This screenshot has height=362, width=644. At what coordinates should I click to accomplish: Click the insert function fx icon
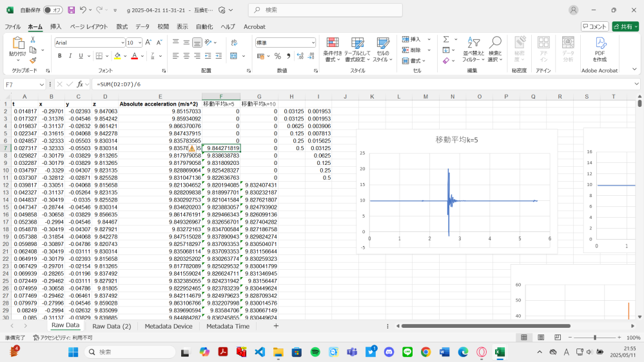tap(80, 84)
